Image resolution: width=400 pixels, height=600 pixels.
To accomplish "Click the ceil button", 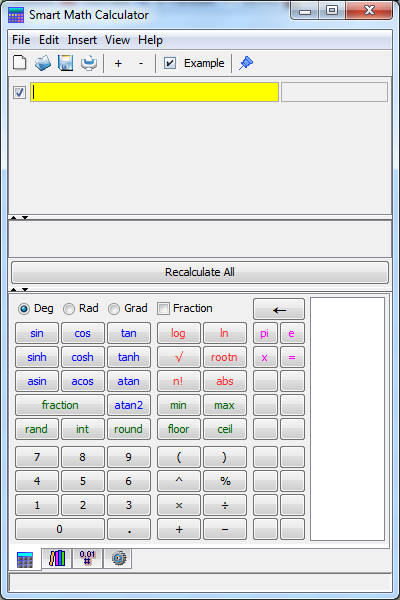I will point(225,429).
